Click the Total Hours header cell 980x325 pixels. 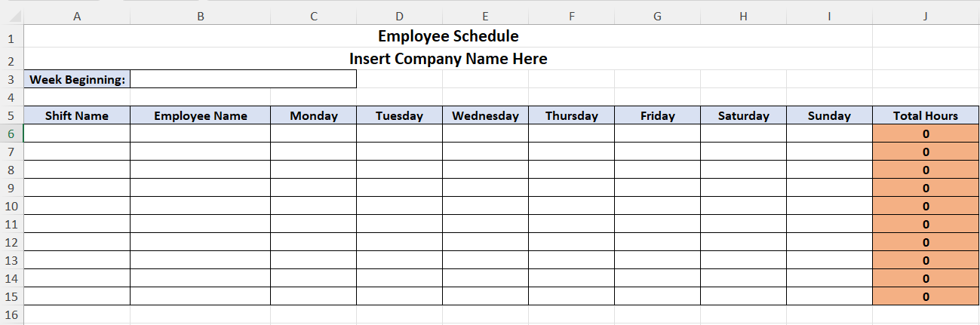pyautogui.click(x=926, y=115)
